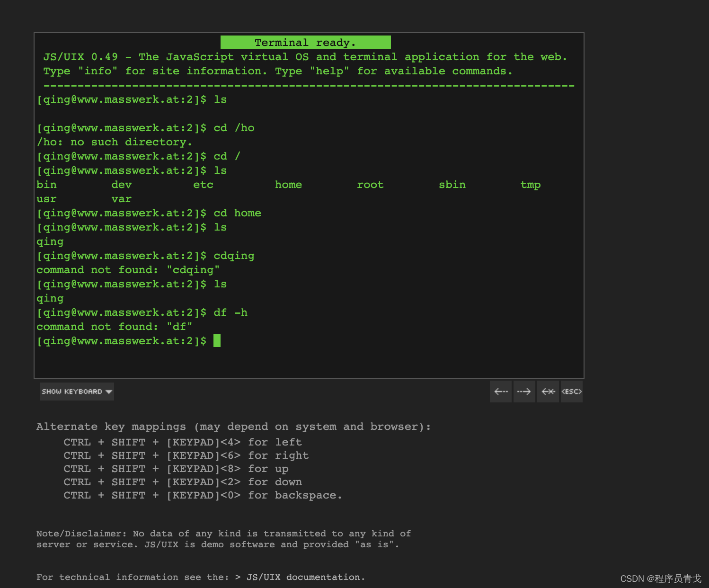Click the 'home' directory in listing
Viewport: 709px width, 588px height.
[288, 185]
